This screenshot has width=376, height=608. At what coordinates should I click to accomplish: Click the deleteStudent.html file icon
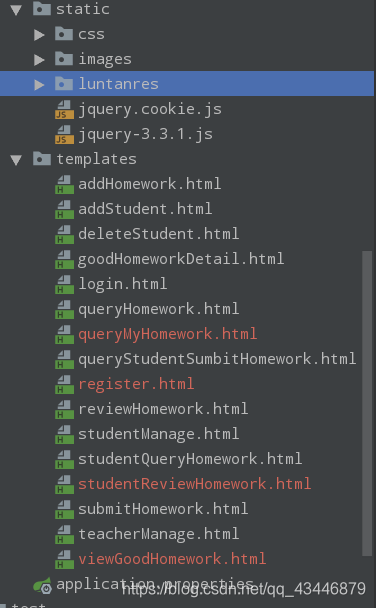click(64, 234)
